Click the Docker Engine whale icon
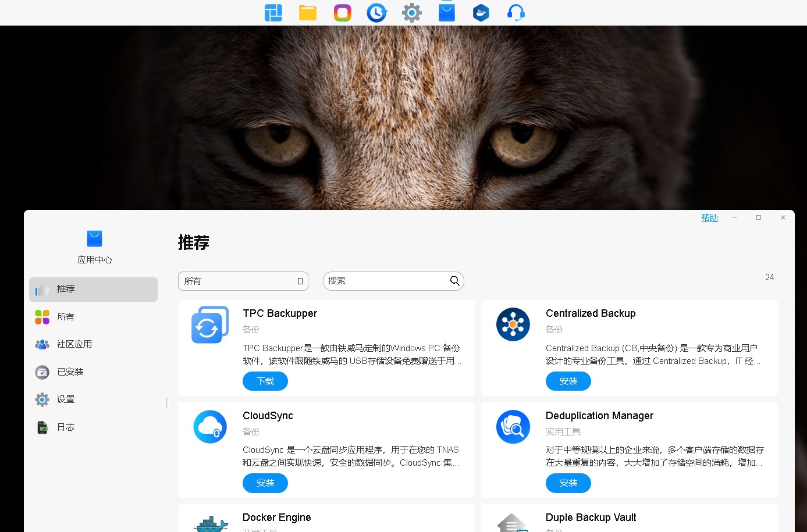Viewport: 807px width, 532px height. (210, 523)
